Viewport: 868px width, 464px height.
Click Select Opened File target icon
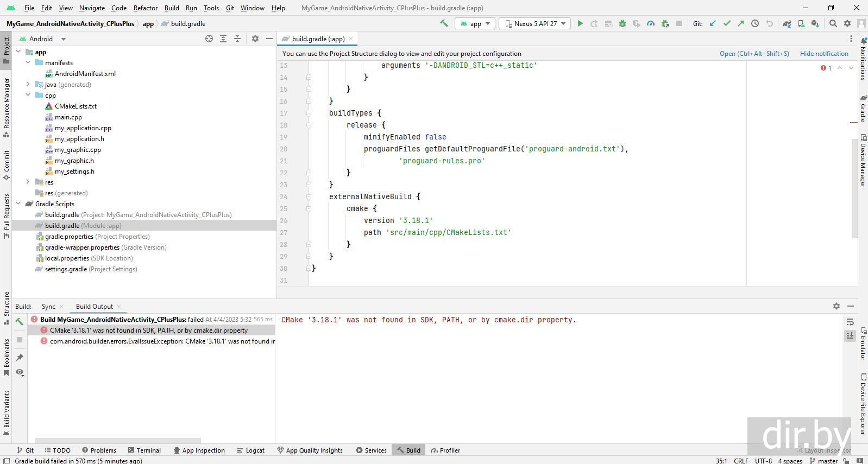209,39
